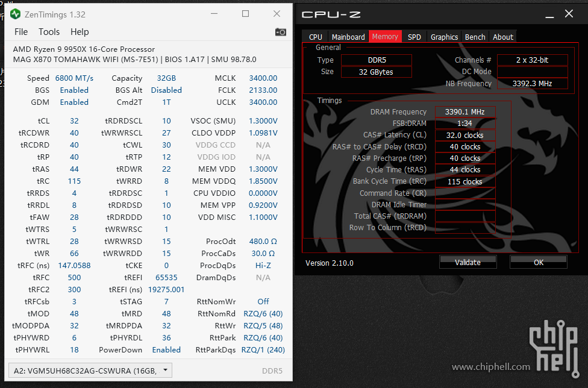
Task: Click the FCLK value 2133.00
Action: (263, 90)
